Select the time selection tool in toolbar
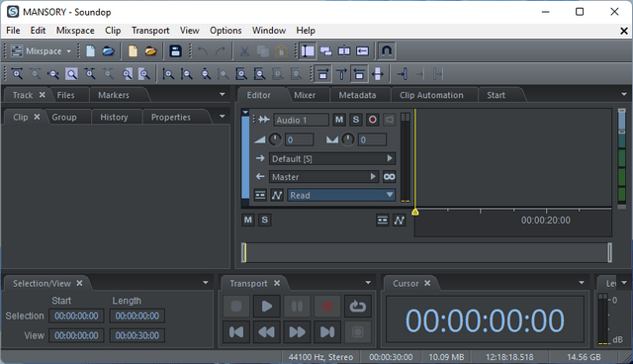Screen dimensions: 633x364 click(x=308, y=51)
